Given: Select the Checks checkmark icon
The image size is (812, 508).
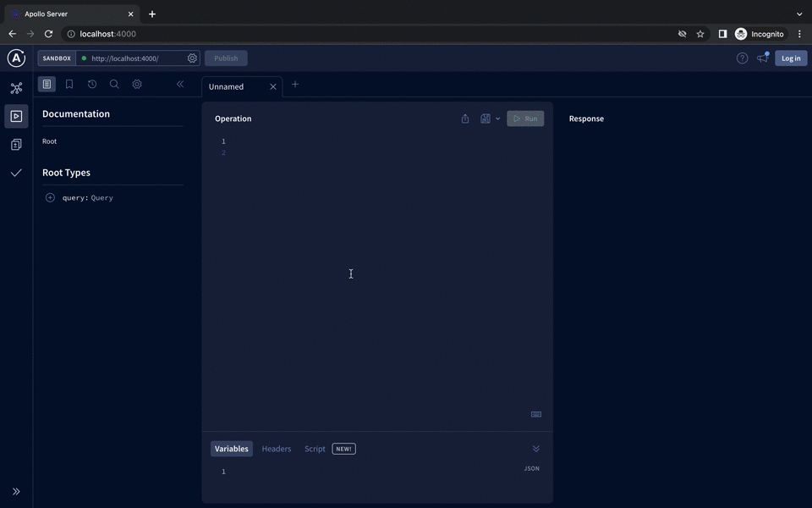Looking at the screenshot, I should coord(16,172).
